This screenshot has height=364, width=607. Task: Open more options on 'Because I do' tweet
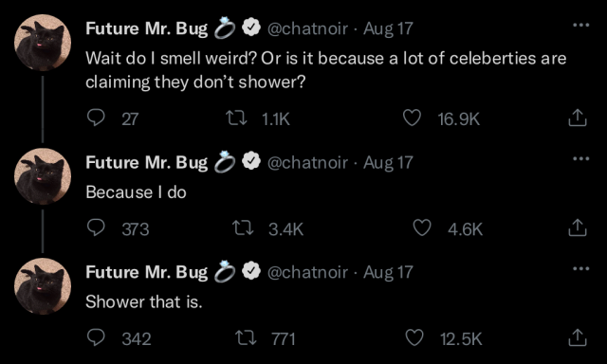click(x=581, y=158)
